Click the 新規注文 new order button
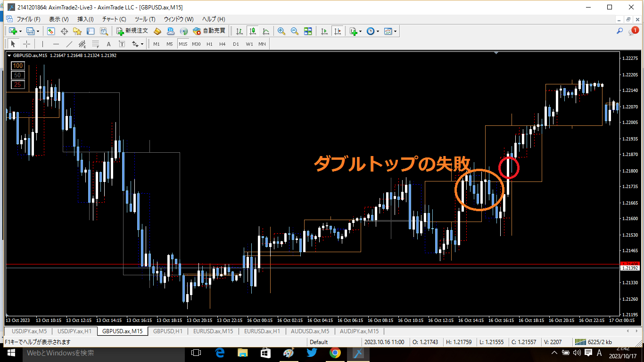644x362 pixels. (132, 31)
